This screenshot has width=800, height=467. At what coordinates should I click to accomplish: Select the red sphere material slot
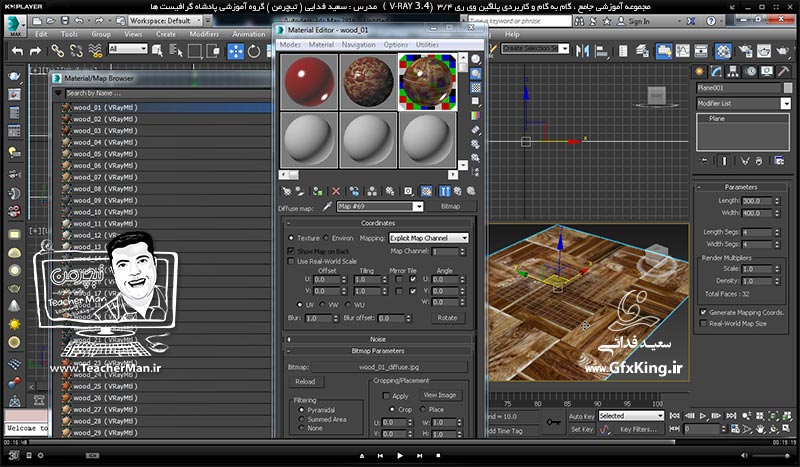309,82
